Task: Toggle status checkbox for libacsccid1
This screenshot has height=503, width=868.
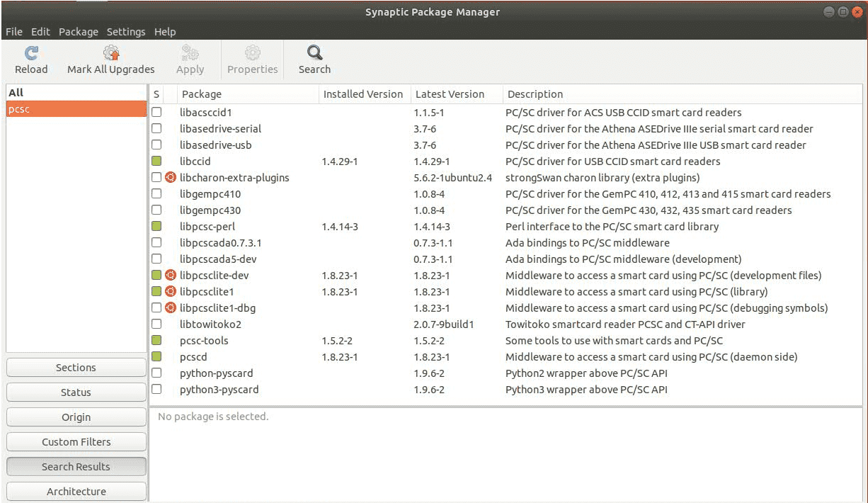Action: coord(156,113)
